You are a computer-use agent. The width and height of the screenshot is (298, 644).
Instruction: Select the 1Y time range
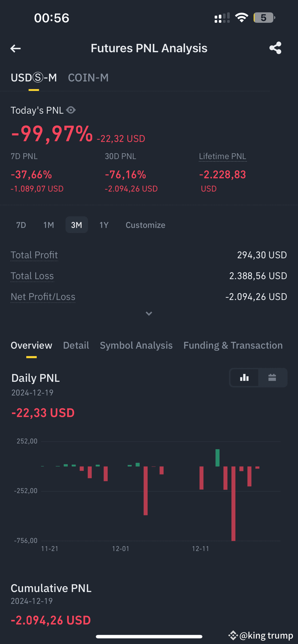[104, 225]
